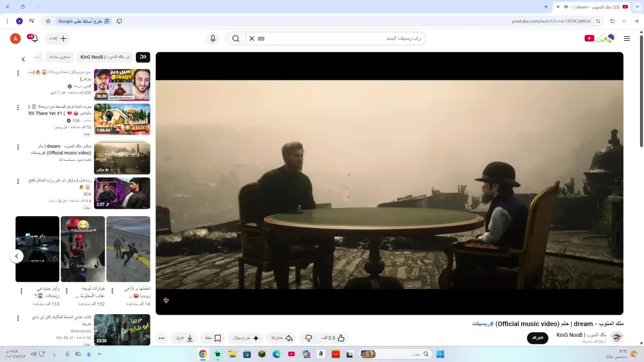Open the KinG NooB channel avatar
Viewport: 644px width, 362px height.
point(617,337)
